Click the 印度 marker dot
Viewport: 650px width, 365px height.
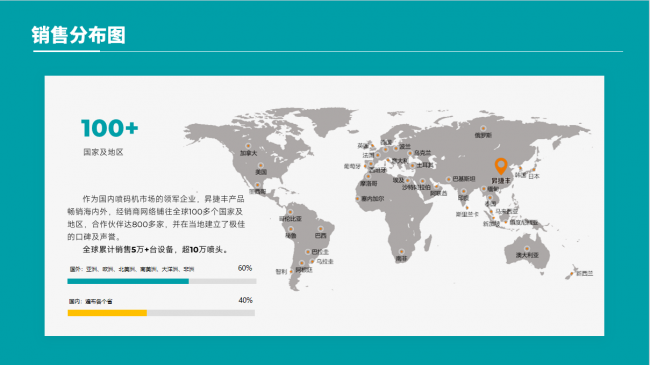pyautogui.click(x=463, y=192)
